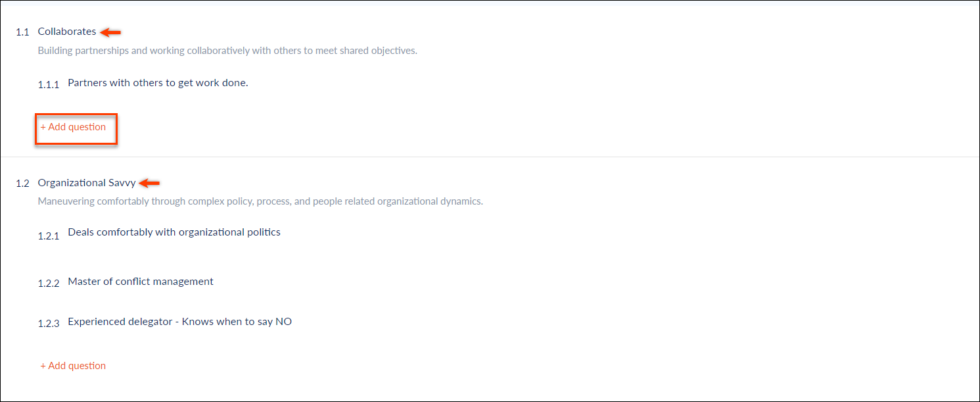Click the Collaborates description text
Screen dimensions: 980x402
click(227, 51)
